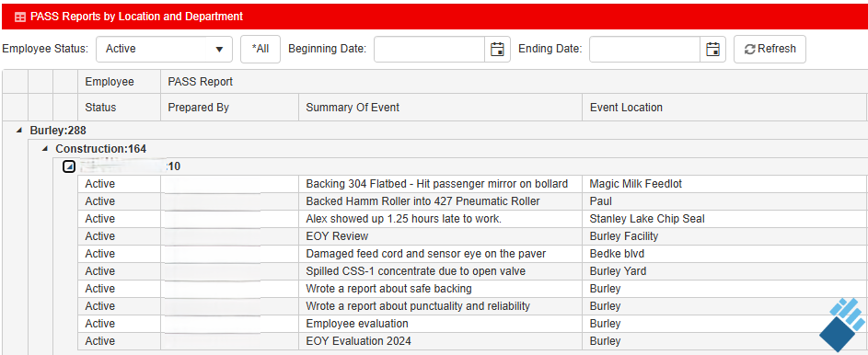The height and width of the screenshot is (355, 868).
Task: Click the blue diamond logo icon
Action: click(842, 325)
